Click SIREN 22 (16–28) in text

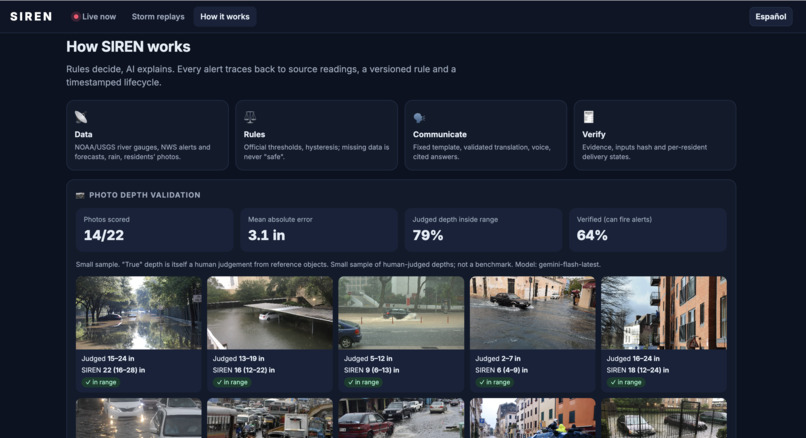coord(113,370)
